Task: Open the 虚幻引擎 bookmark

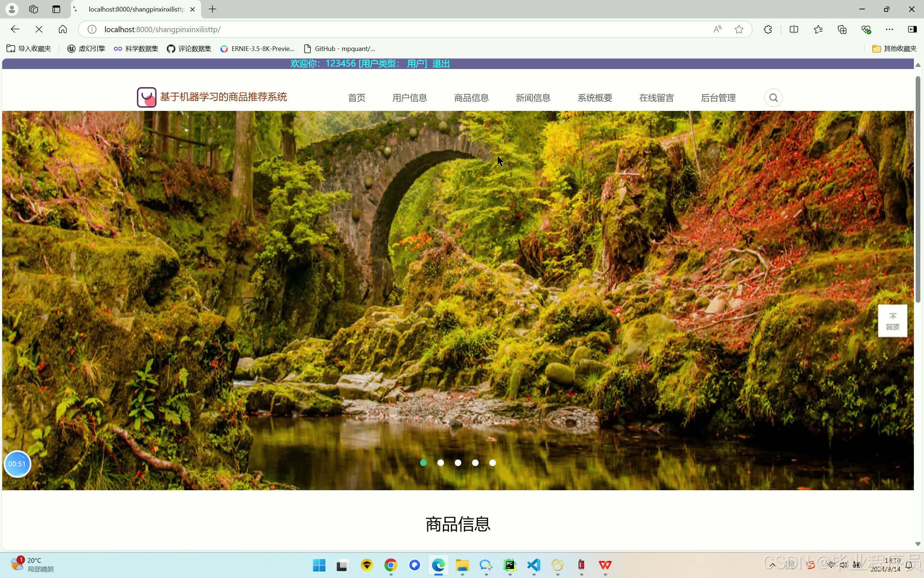Action: 86,48
